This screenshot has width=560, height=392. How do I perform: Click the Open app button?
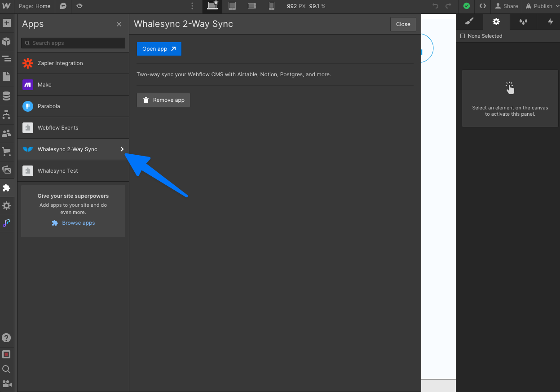click(x=159, y=49)
